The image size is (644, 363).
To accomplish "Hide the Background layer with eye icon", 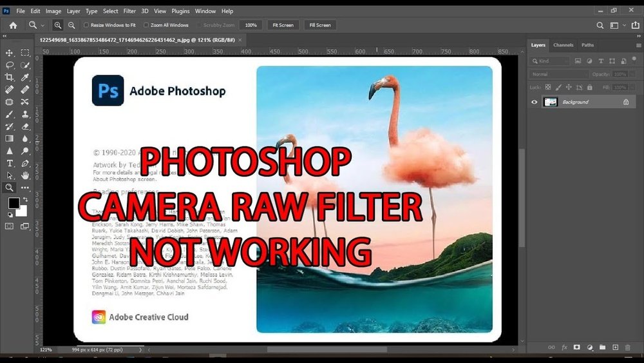I will pos(535,102).
